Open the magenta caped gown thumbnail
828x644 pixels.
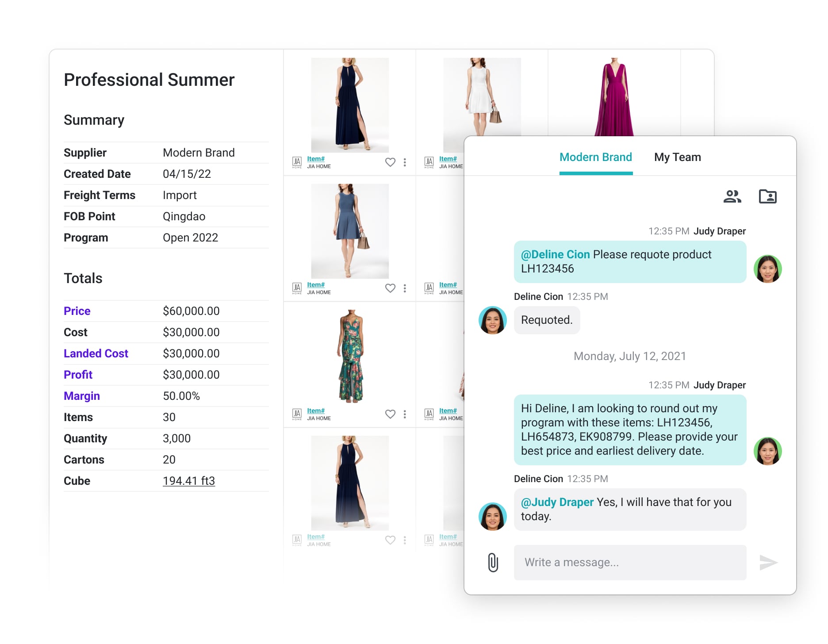coord(614,97)
